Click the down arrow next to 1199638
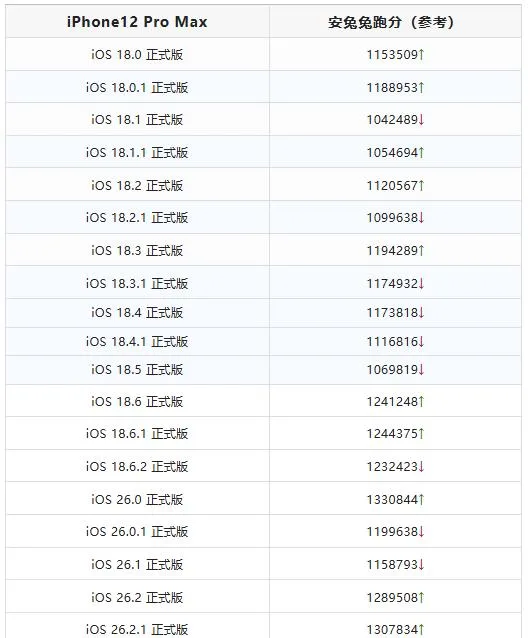528x638 pixels. 421,531
